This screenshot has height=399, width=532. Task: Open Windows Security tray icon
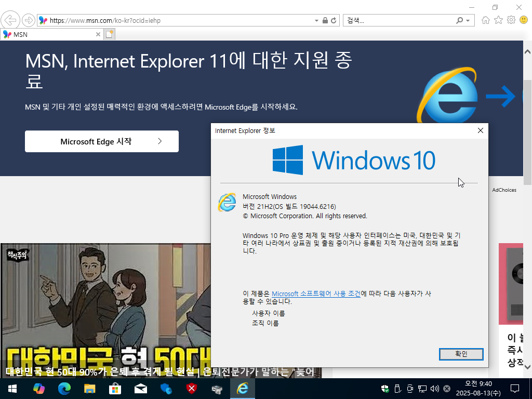385,389
